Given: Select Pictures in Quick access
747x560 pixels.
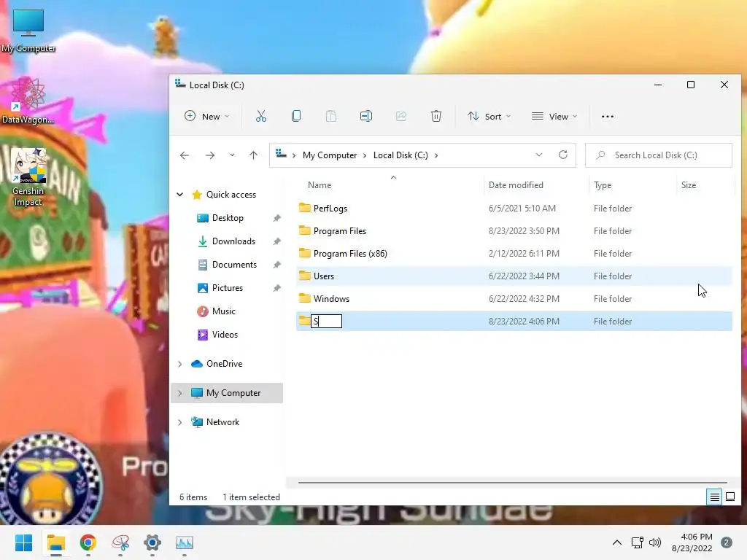Looking at the screenshot, I should click(228, 287).
